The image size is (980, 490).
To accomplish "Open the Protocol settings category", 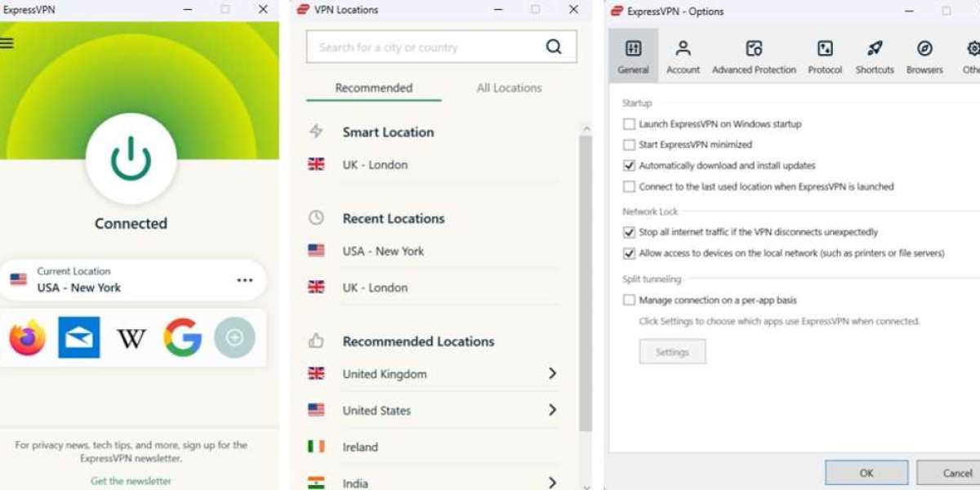I will tap(824, 55).
